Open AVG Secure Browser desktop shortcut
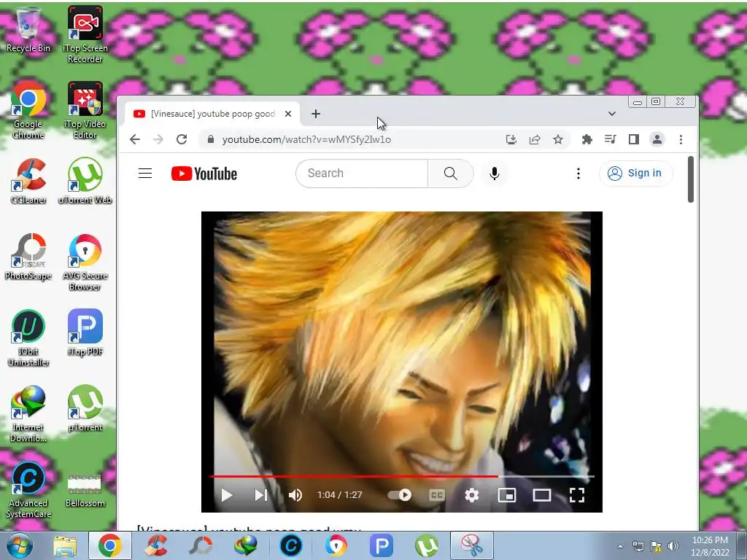747x560 pixels. coord(85,262)
